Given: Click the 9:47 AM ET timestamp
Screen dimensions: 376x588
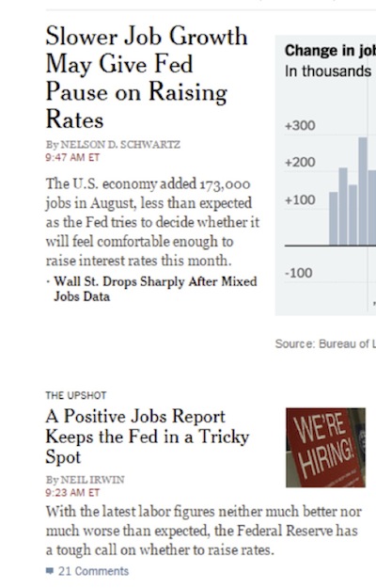Looking at the screenshot, I should tap(72, 157).
